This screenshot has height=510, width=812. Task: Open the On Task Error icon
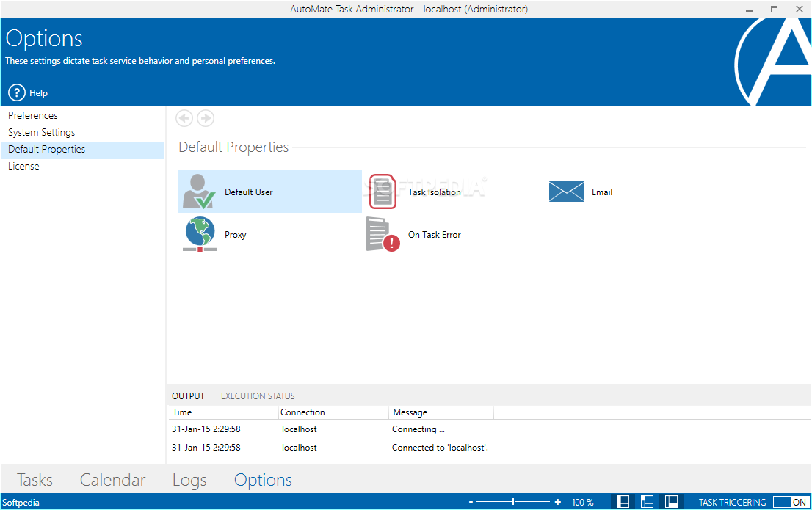pyautogui.click(x=383, y=235)
